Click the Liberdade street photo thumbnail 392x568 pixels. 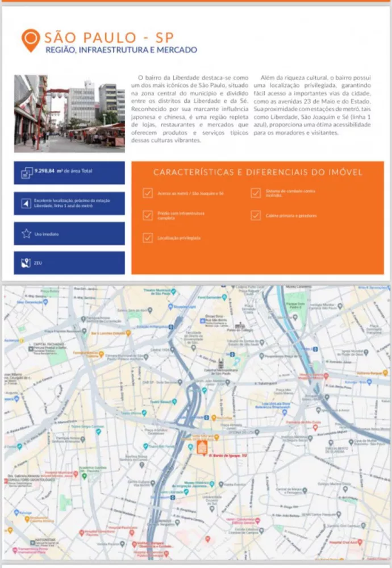(x=69, y=113)
